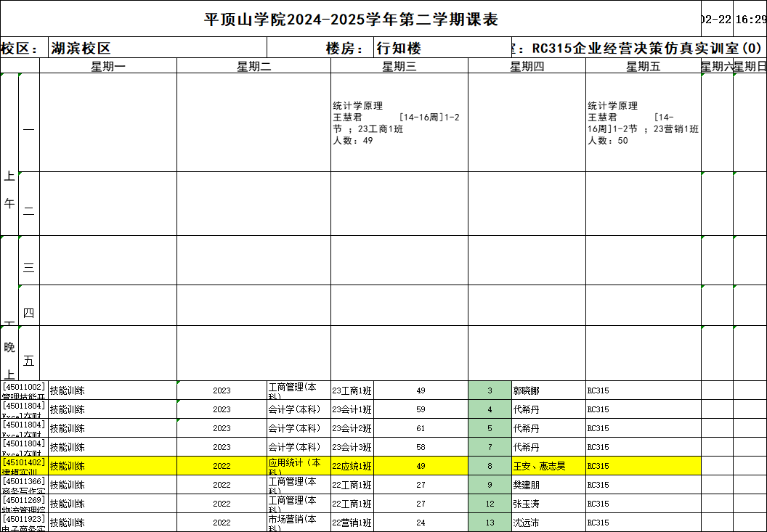Click week number 4 green cell

pyautogui.click(x=490, y=409)
